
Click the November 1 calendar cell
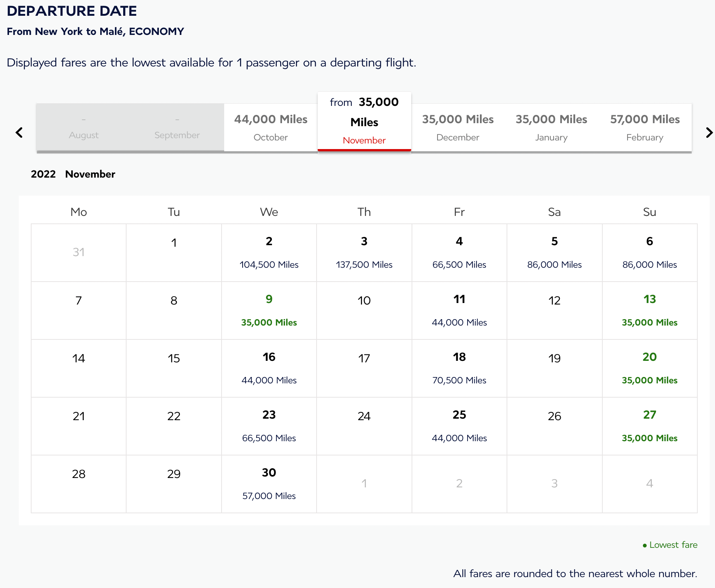pyautogui.click(x=174, y=253)
